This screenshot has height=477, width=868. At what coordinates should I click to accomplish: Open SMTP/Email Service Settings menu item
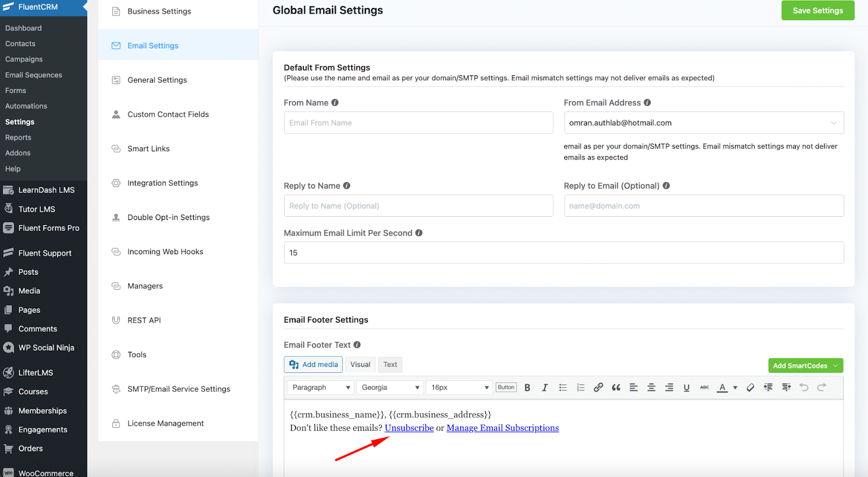pos(178,389)
